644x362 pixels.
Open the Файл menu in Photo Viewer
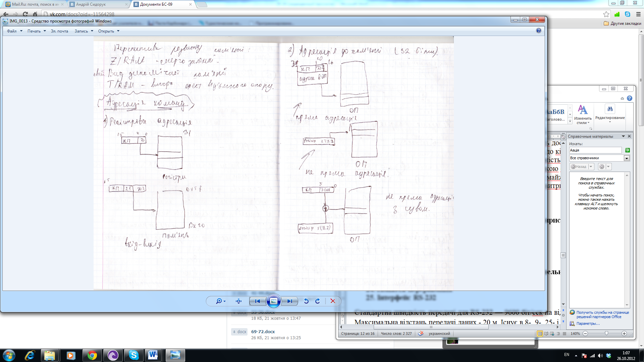[14, 31]
